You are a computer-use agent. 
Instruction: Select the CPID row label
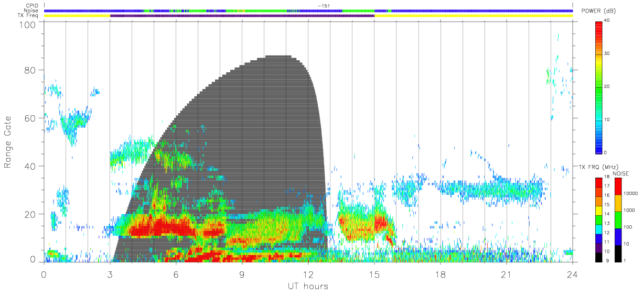(x=33, y=6)
